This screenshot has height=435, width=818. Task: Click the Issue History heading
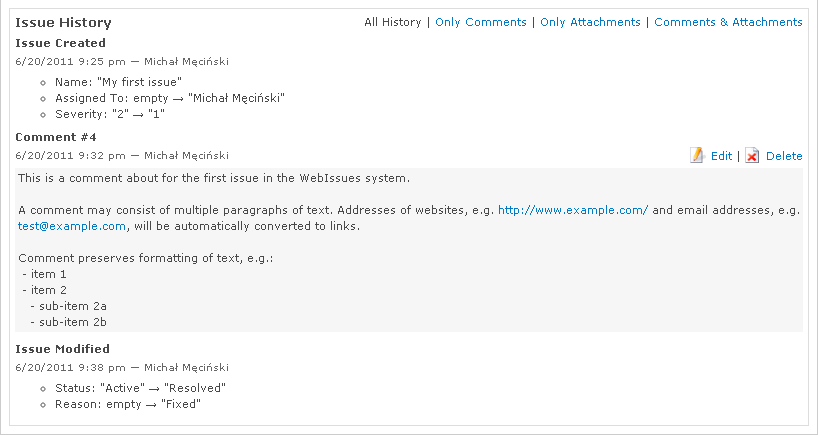click(x=63, y=22)
